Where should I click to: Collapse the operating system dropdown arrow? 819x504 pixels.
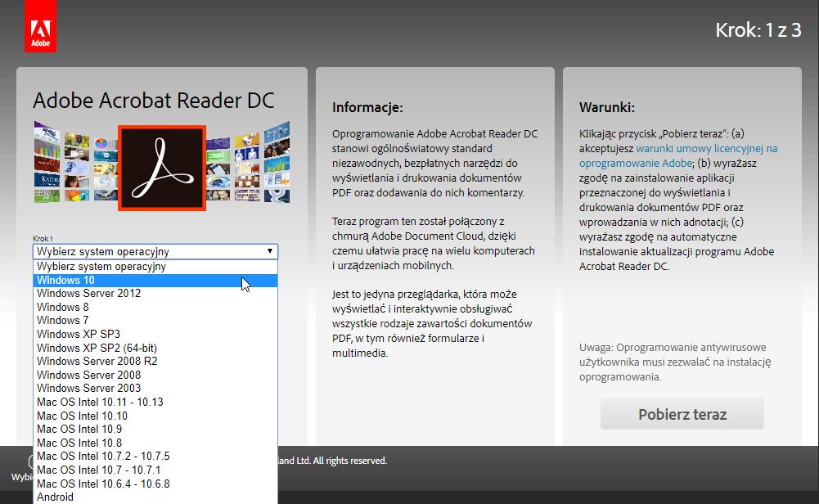[x=270, y=251]
